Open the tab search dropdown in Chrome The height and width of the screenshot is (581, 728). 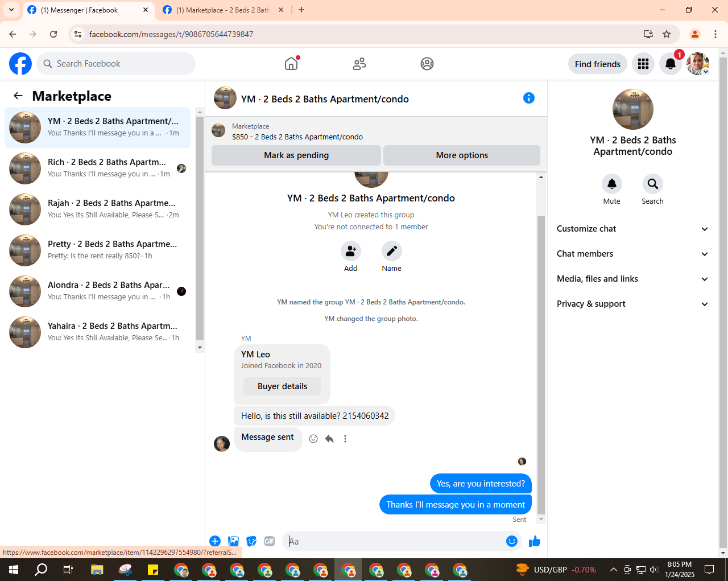(11, 10)
